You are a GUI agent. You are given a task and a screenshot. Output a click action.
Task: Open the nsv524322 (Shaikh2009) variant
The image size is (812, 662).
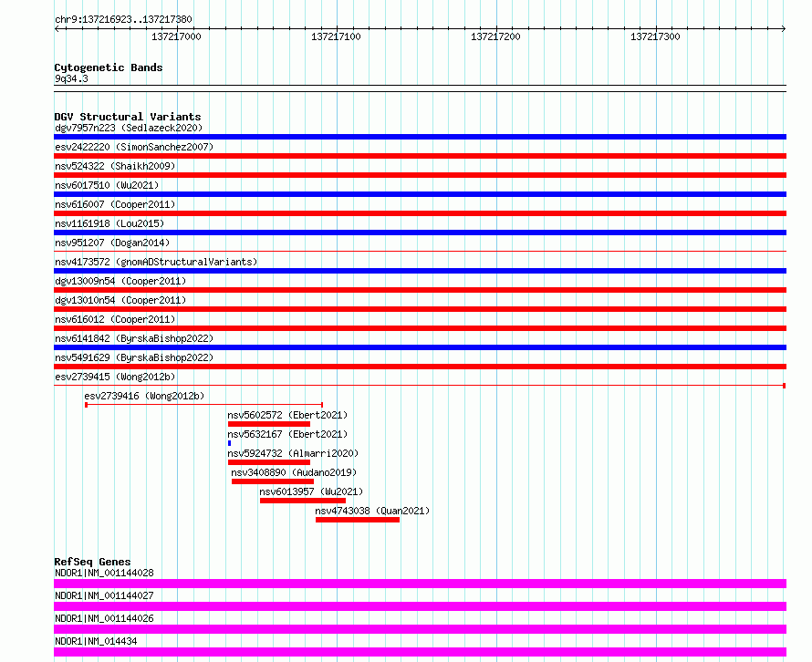115,166
